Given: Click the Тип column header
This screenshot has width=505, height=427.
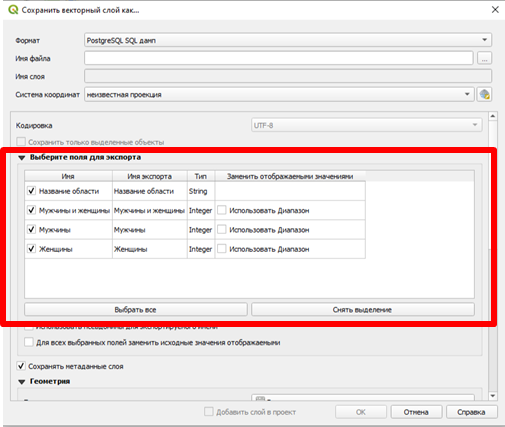Looking at the screenshot, I should (201, 176).
